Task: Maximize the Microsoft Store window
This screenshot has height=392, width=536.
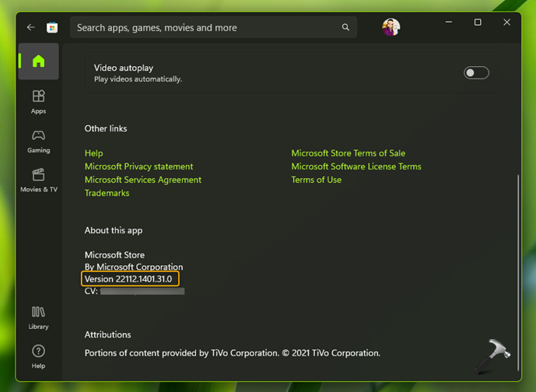Action: 478,23
